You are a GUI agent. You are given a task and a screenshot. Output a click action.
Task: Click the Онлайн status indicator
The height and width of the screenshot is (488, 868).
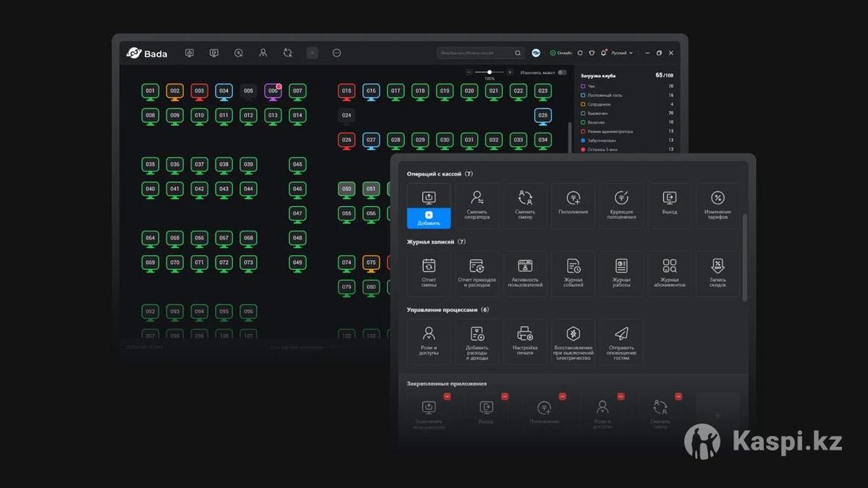[x=561, y=53]
